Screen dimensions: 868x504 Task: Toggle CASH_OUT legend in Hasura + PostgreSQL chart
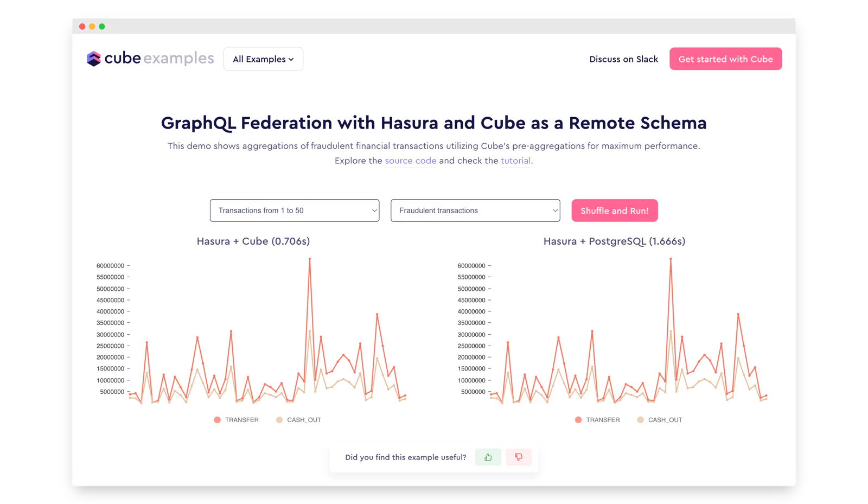[660, 420]
